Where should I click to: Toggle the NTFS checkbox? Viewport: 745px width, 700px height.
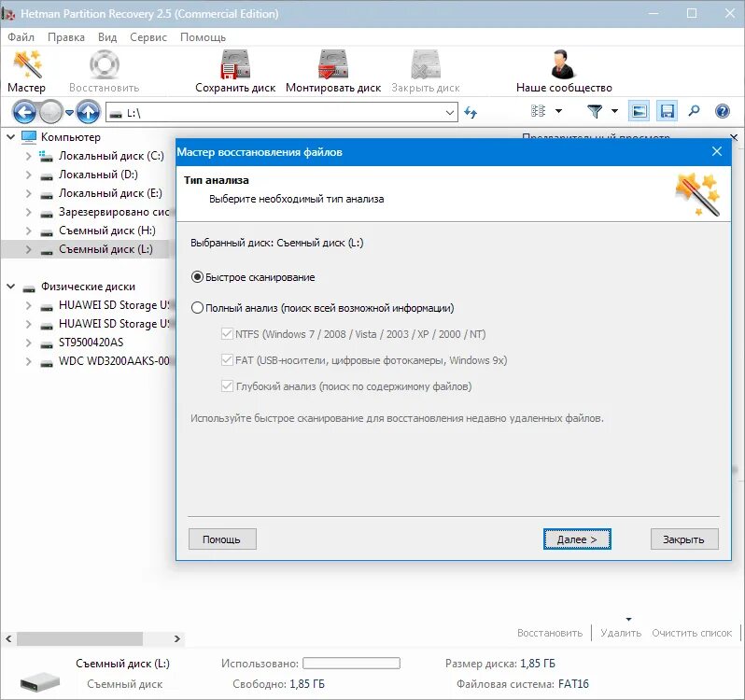click(x=227, y=333)
